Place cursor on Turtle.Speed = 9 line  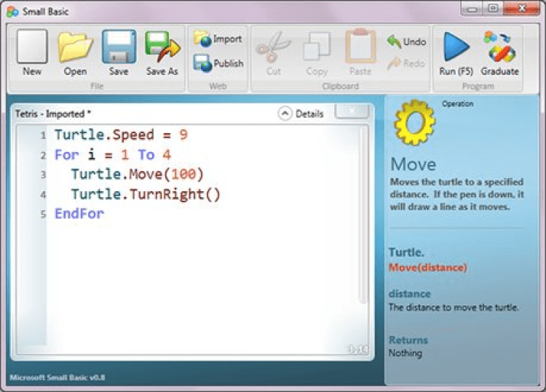tap(121, 135)
